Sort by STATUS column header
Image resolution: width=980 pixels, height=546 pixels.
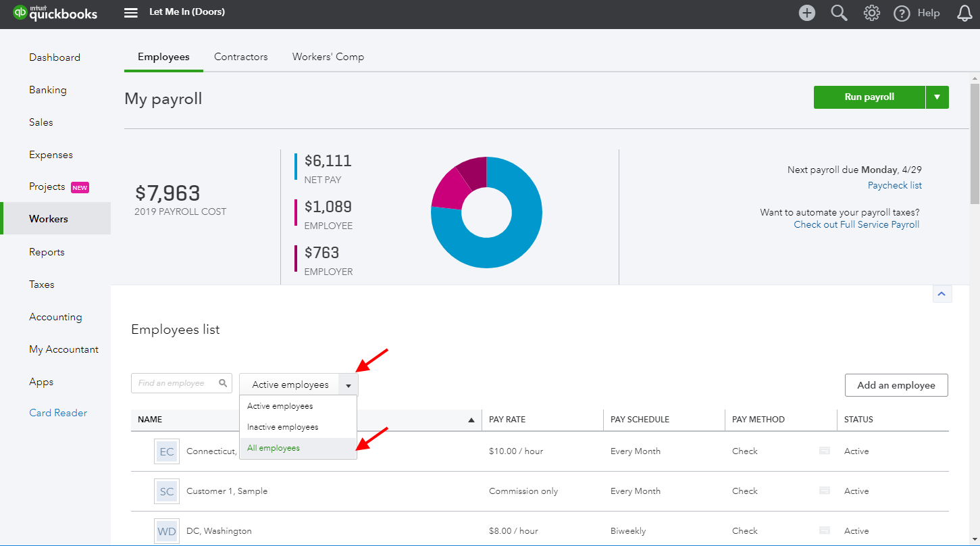click(x=858, y=420)
